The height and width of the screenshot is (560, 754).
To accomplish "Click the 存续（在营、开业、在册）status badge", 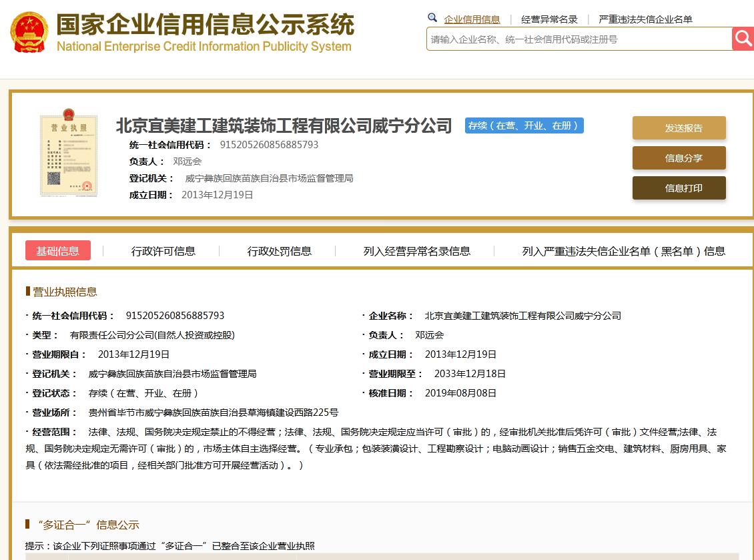I will (524, 125).
